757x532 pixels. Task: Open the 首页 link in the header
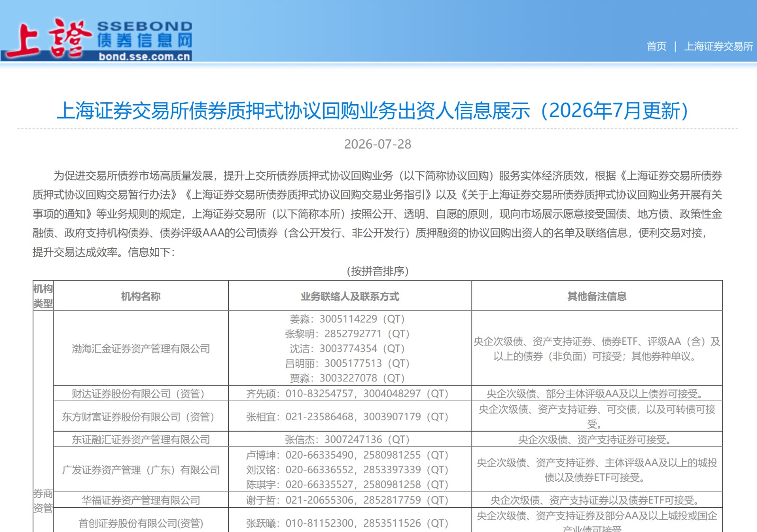[x=656, y=46]
